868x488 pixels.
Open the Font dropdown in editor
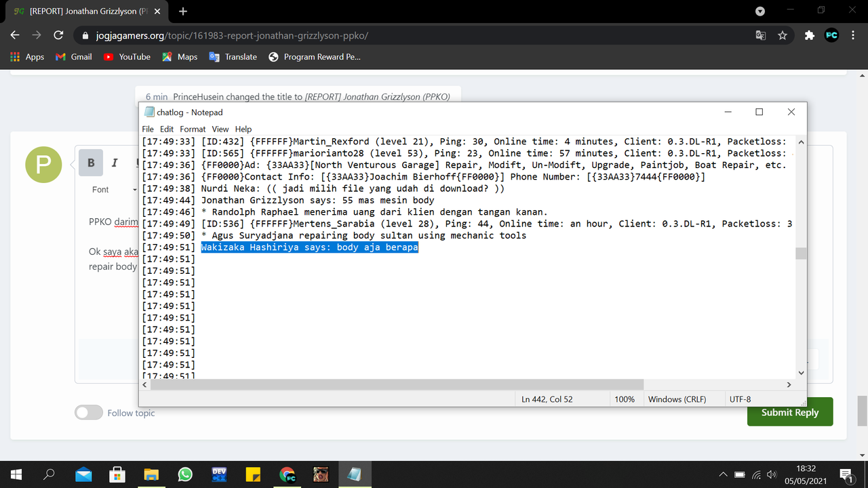(113, 190)
